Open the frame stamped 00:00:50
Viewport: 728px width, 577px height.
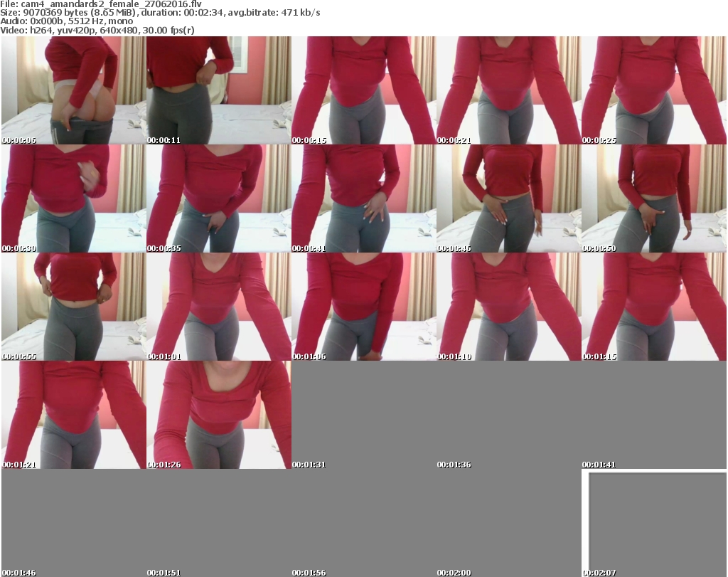tap(654, 198)
